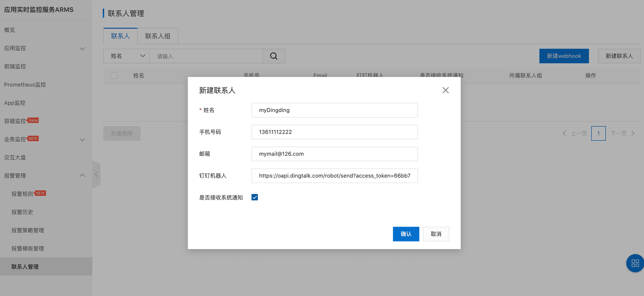
Task: Switch to 联系人组 tab
Action: coord(158,36)
